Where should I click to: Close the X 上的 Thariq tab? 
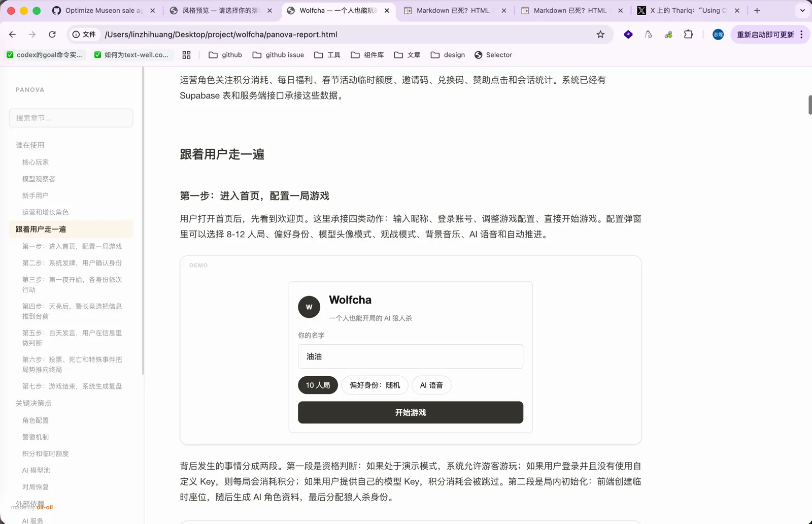coord(737,10)
